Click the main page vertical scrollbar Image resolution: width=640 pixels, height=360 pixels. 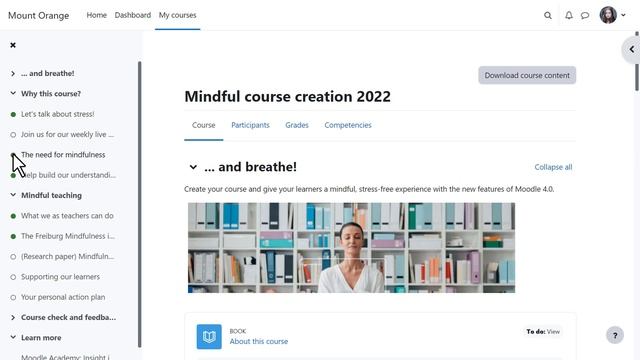tap(637, 61)
